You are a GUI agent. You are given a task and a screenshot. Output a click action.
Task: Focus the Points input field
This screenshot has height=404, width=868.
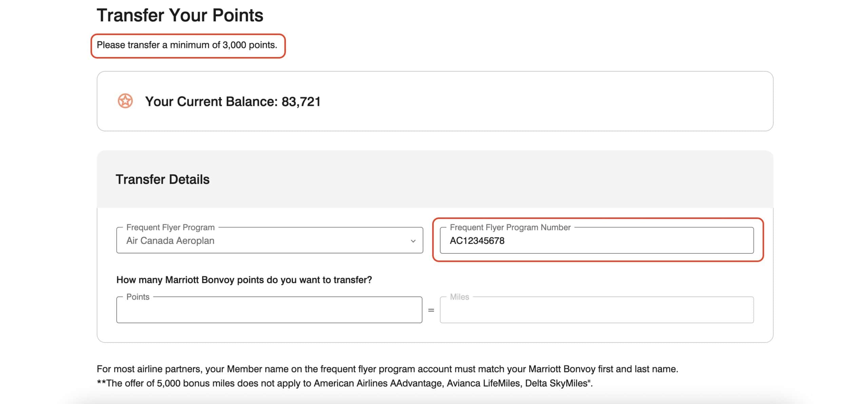pos(269,310)
